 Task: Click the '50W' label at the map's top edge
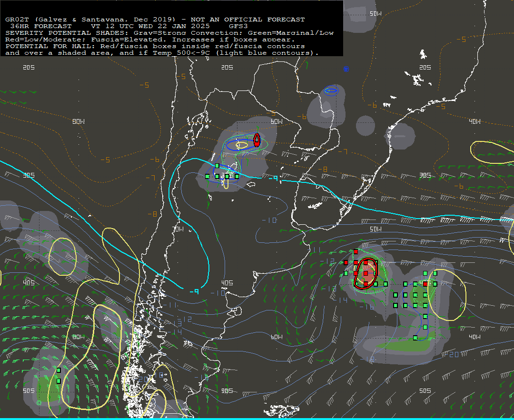tap(376, 14)
